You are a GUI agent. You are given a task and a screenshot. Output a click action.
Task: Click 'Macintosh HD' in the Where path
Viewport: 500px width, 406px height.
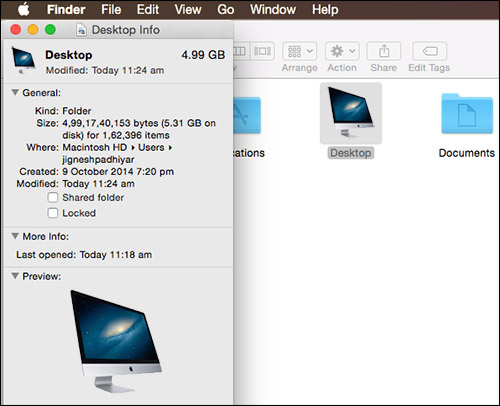95,147
